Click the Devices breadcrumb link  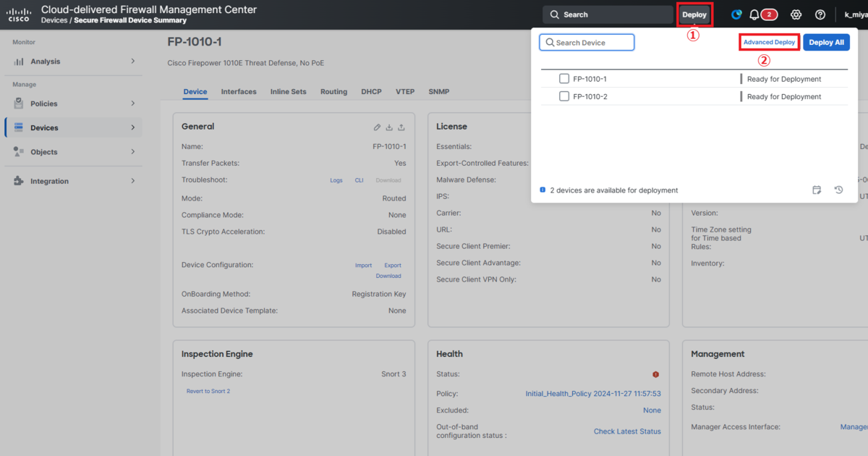pos(54,20)
